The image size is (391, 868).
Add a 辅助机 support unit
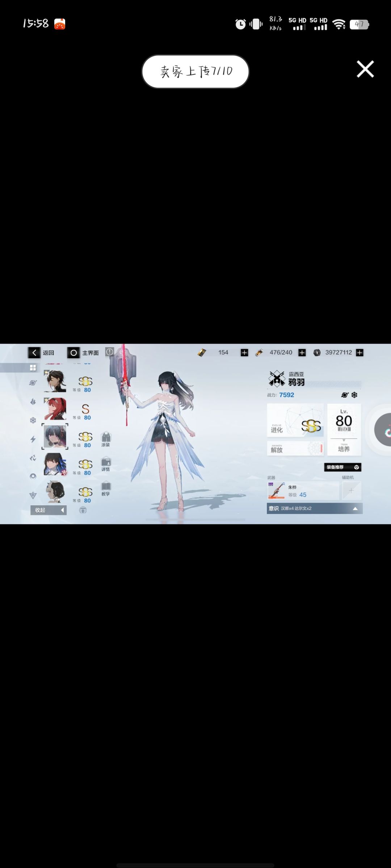(x=351, y=491)
